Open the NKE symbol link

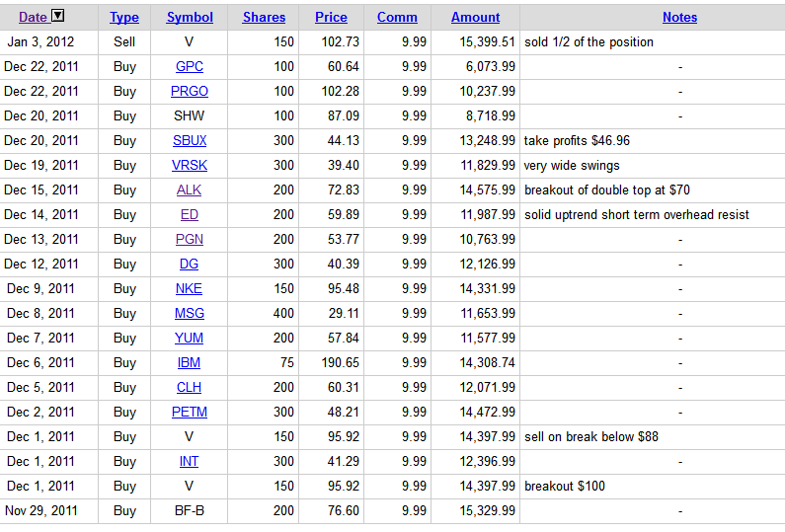[189, 289]
